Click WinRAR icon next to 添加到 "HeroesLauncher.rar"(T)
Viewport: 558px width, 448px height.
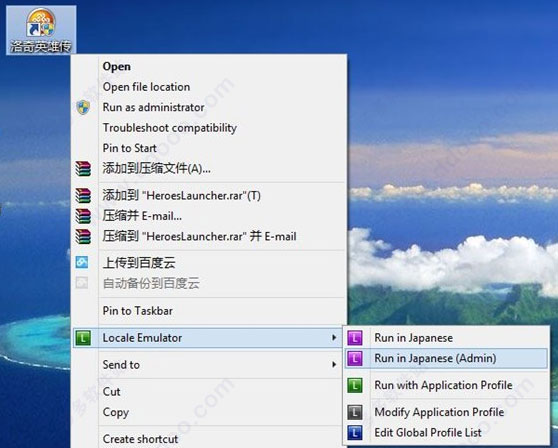click(x=83, y=196)
